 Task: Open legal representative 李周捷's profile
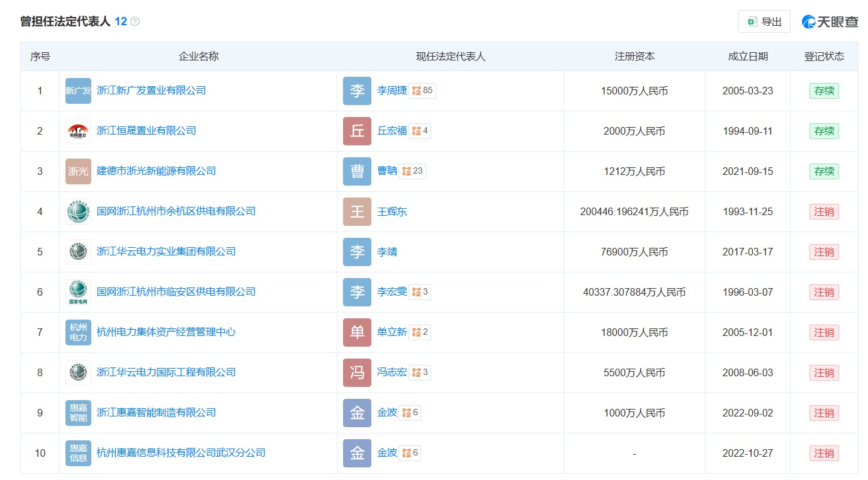(x=392, y=91)
